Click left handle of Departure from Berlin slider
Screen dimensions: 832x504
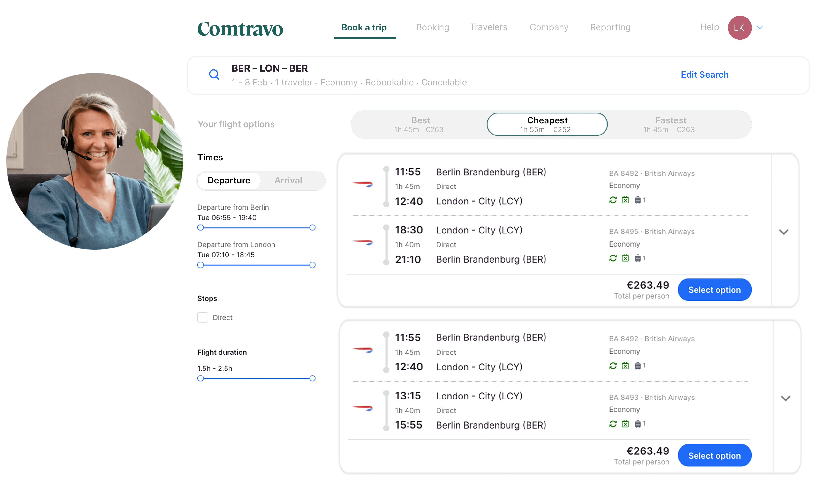point(201,228)
